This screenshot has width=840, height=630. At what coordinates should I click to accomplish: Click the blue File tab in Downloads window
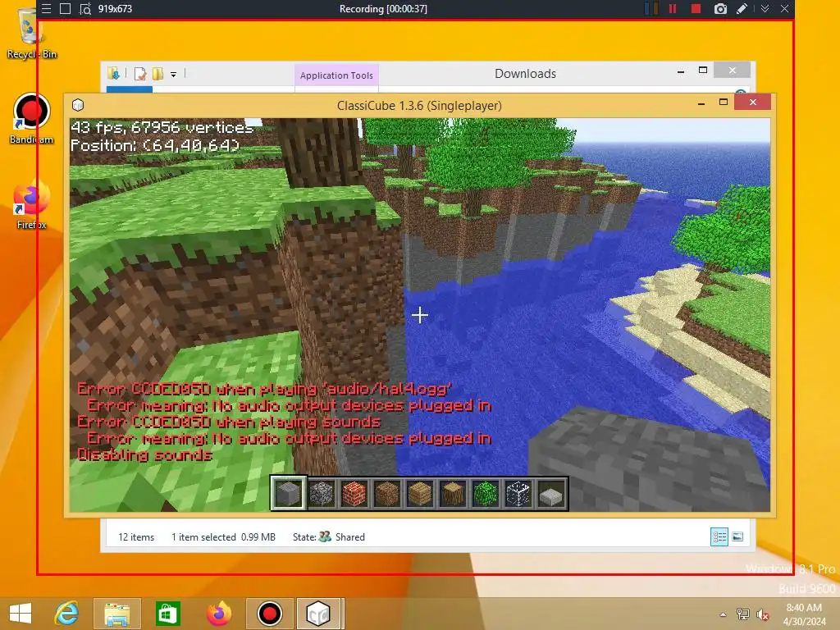tap(129, 89)
